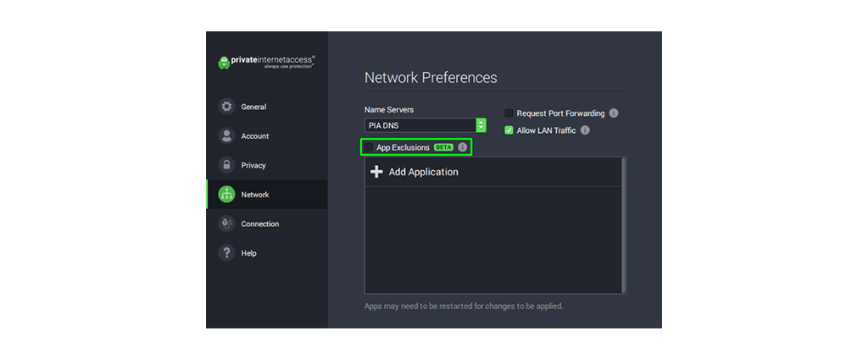Click the General gear icon
Viewport: 868px width, 353px height.
click(226, 107)
